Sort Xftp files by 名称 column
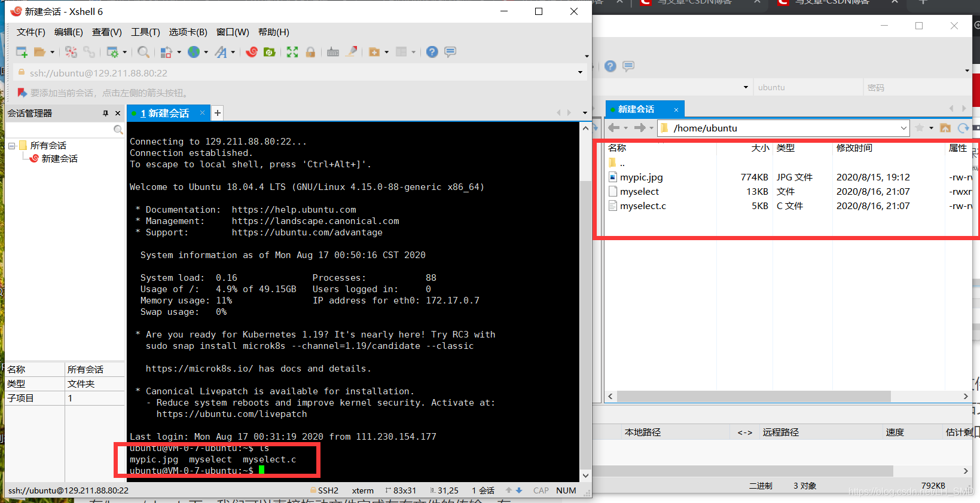The height and width of the screenshot is (503, 980). click(x=617, y=148)
